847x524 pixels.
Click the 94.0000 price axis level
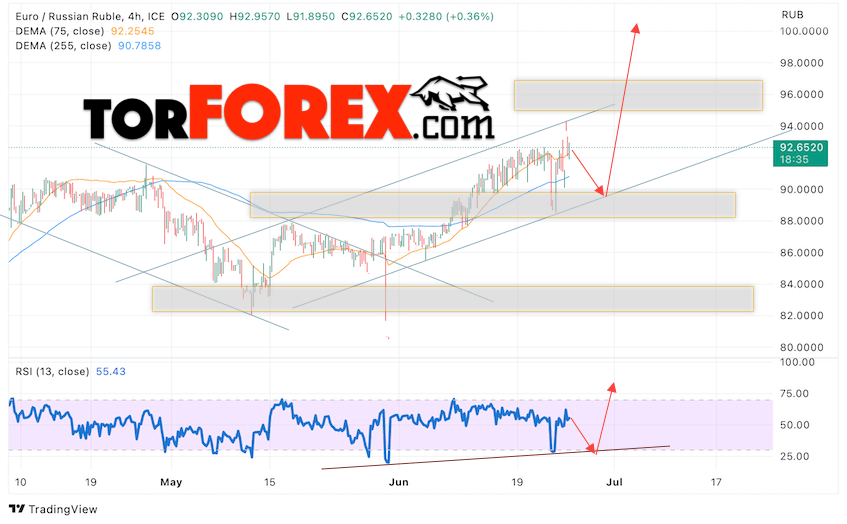802,126
